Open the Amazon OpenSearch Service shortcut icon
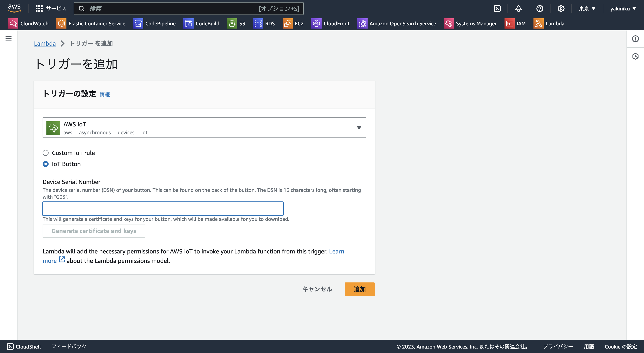The height and width of the screenshot is (353, 644). coord(362,23)
